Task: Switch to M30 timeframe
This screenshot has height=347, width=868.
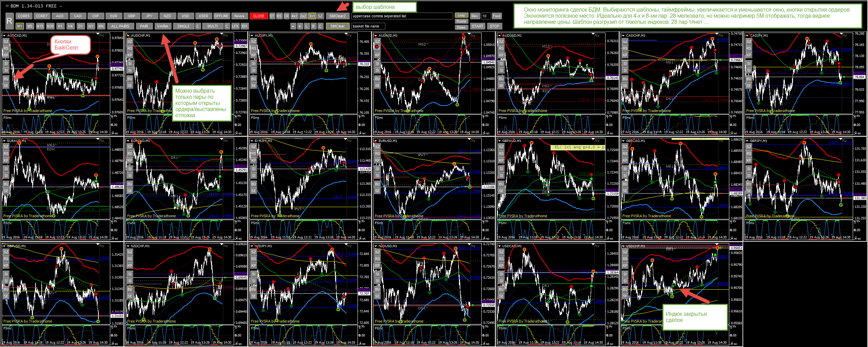Action: pyautogui.click(x=50, y=26)
